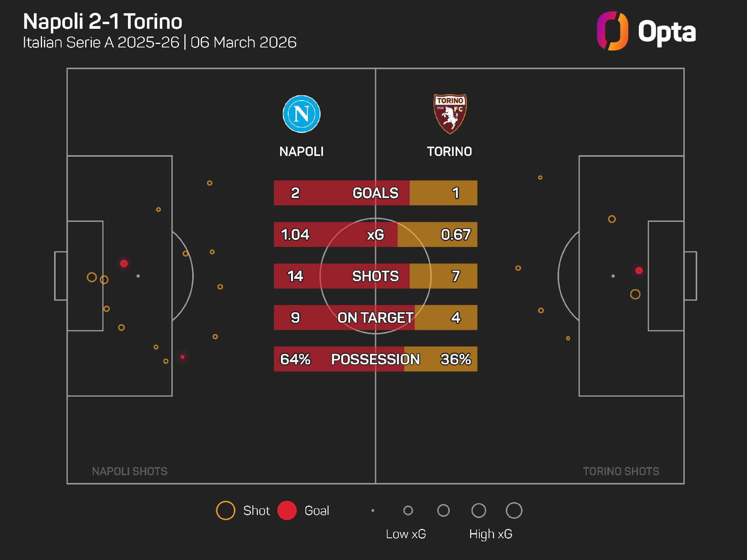Click the smallest Low xG legend dot
The height and width of the screenshot is (560, 747).
[373, 511]
